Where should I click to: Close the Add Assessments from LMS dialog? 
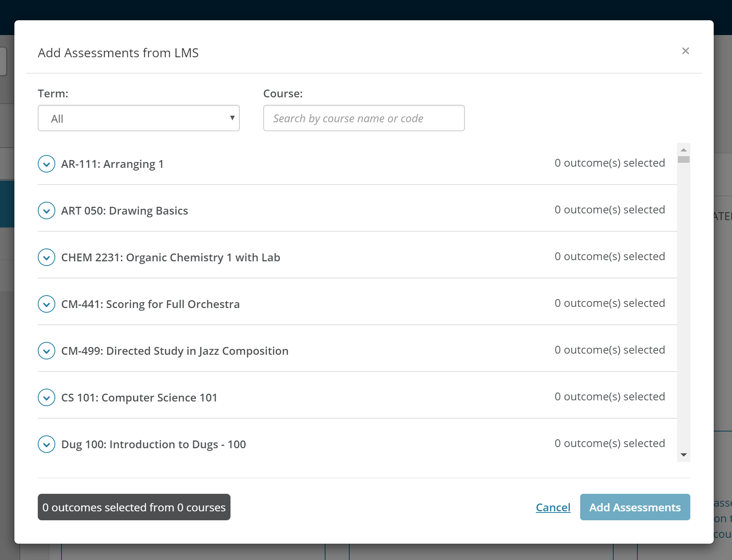tap(686, 51)
